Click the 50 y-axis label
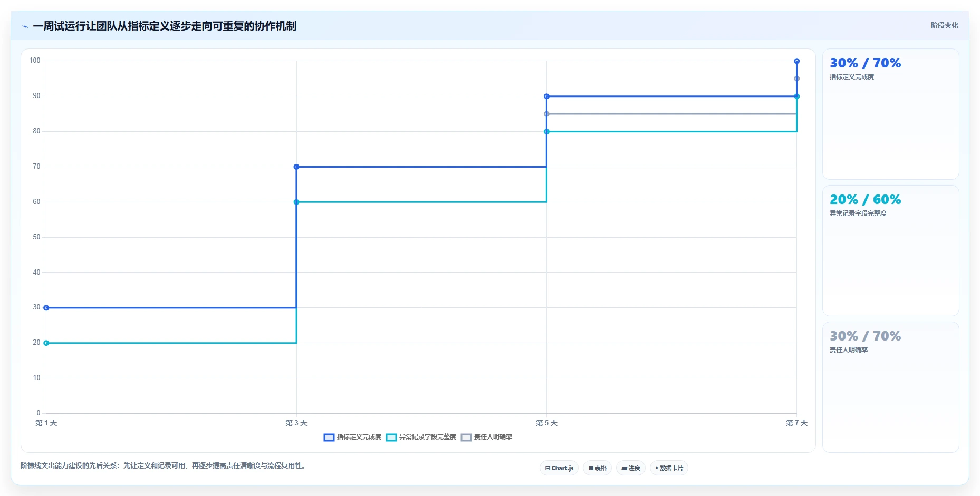 coord(36,237)
